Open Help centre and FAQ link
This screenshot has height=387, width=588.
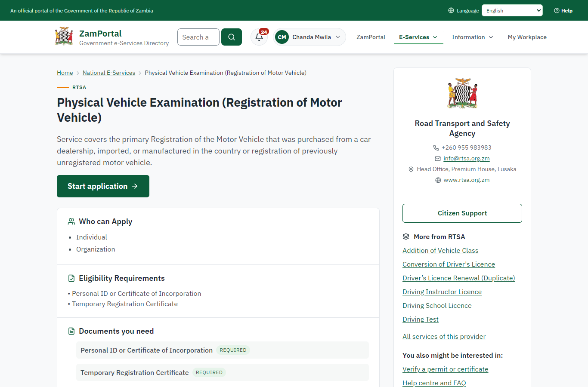434,383
